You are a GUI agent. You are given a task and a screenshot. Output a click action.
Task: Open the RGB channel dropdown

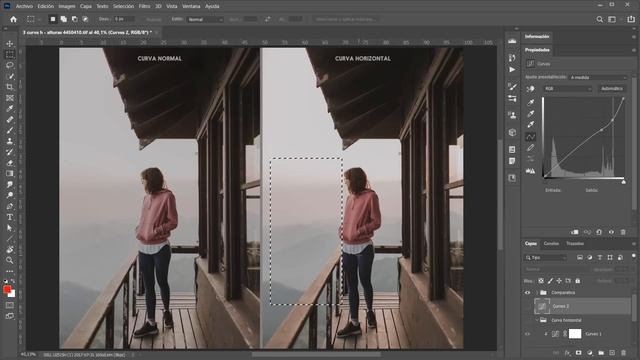568,89
